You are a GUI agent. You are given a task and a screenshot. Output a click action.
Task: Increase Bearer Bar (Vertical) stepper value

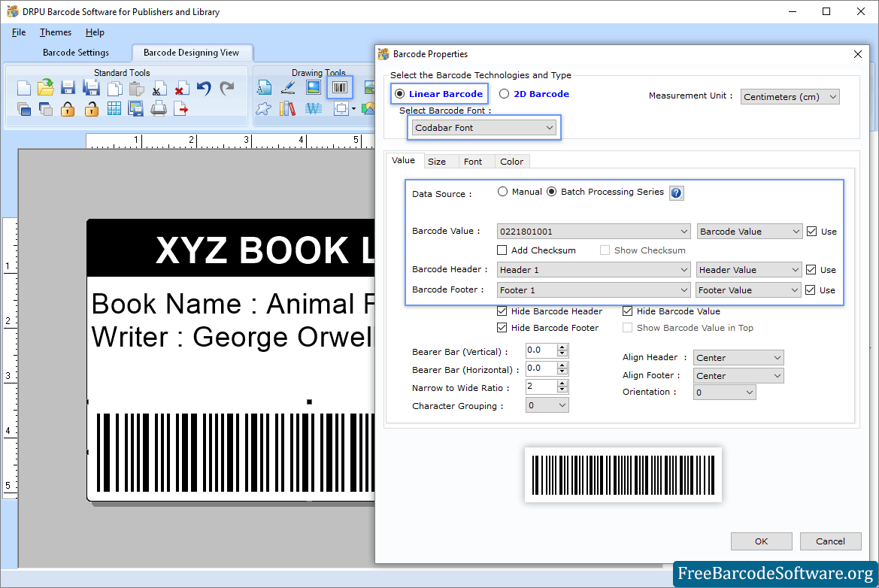[563, 347]
